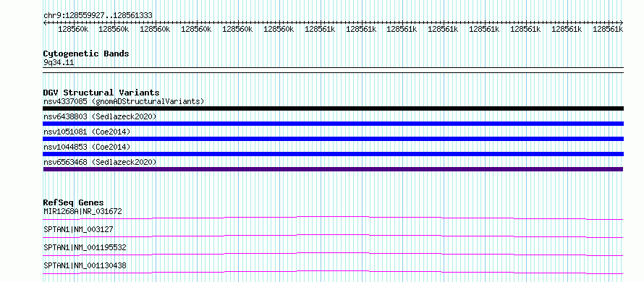Select the blue bar under nsv6438803
This screenshot has height=282, width=644.
tap(333, 124)
